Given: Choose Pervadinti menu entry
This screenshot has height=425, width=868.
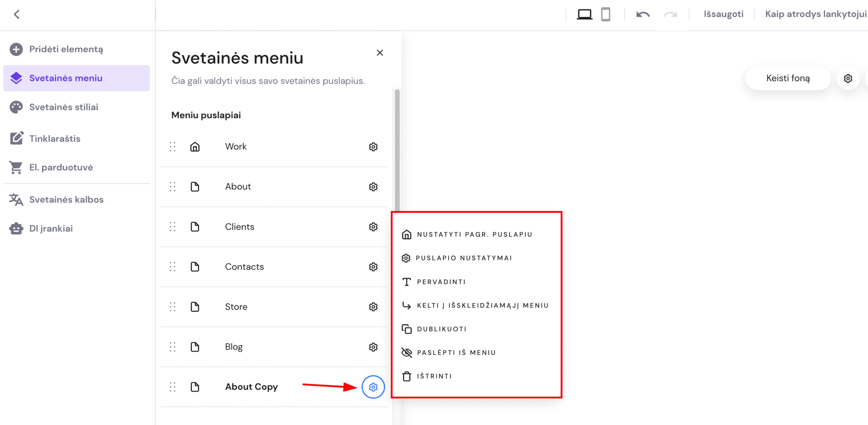Looking at the screenshot, I should coord(441,282).
